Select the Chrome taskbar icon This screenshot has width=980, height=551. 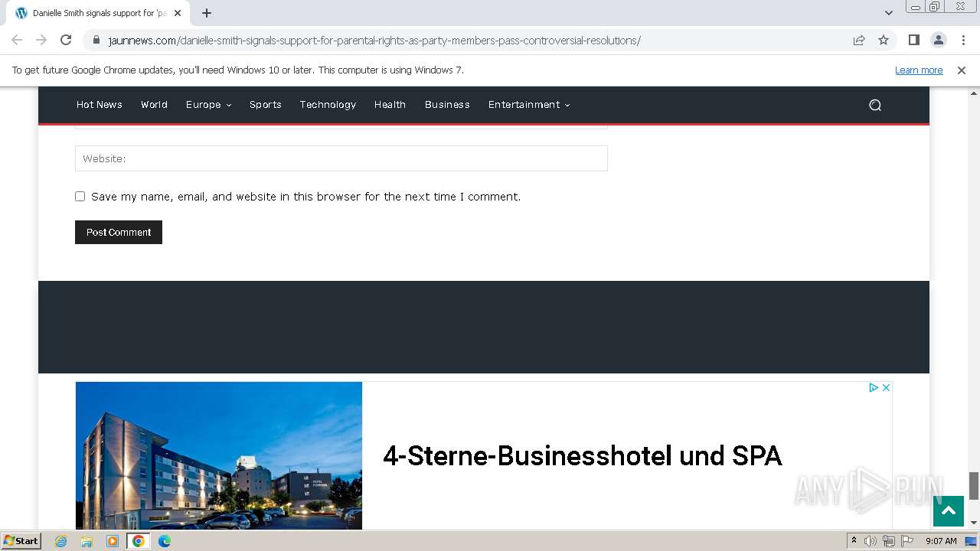(x=139, y=541)
